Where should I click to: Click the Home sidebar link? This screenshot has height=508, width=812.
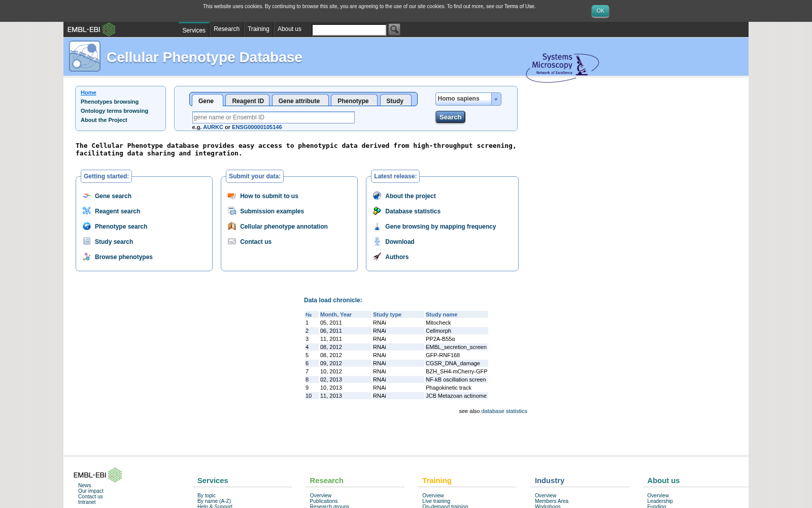[88, 92]
